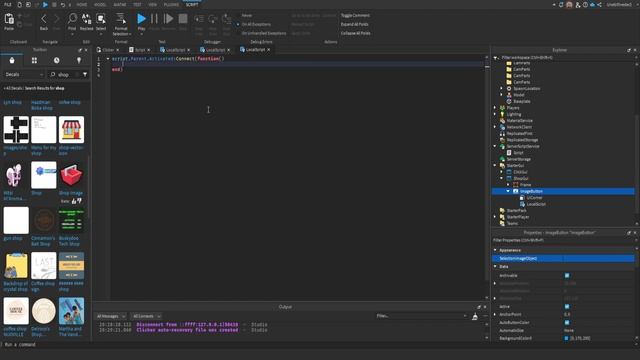Collapse the Appearance properties section
Image resolution: width=640 pixels, height=360 pixels.
(495, 250)
